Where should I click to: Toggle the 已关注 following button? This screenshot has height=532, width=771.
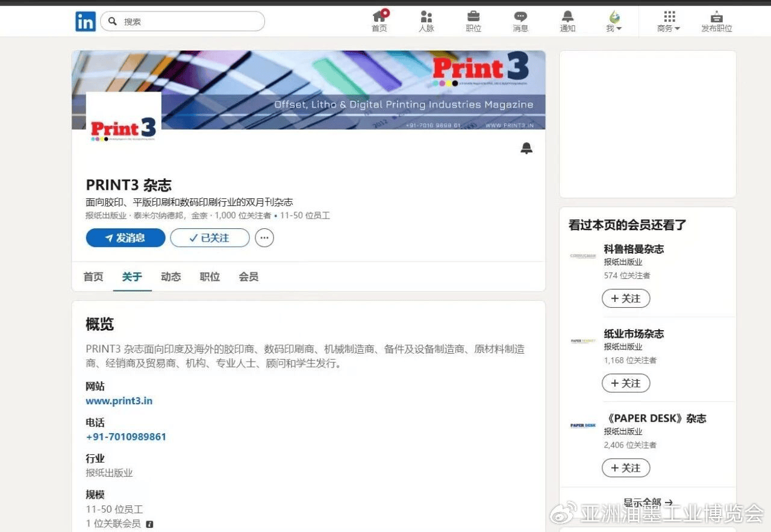(210, 238)
